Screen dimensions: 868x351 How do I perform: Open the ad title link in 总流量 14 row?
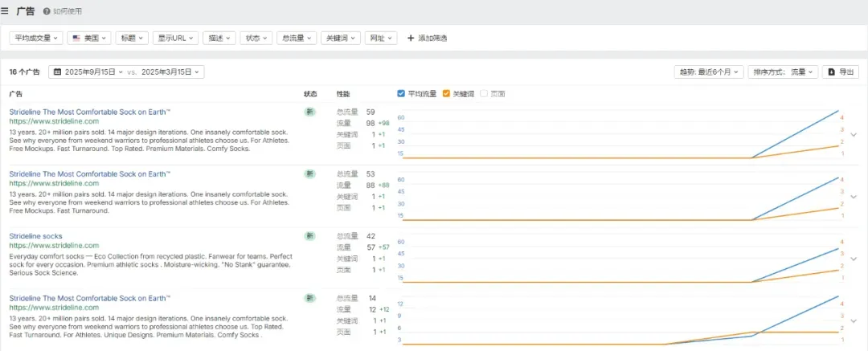[90, 298]
